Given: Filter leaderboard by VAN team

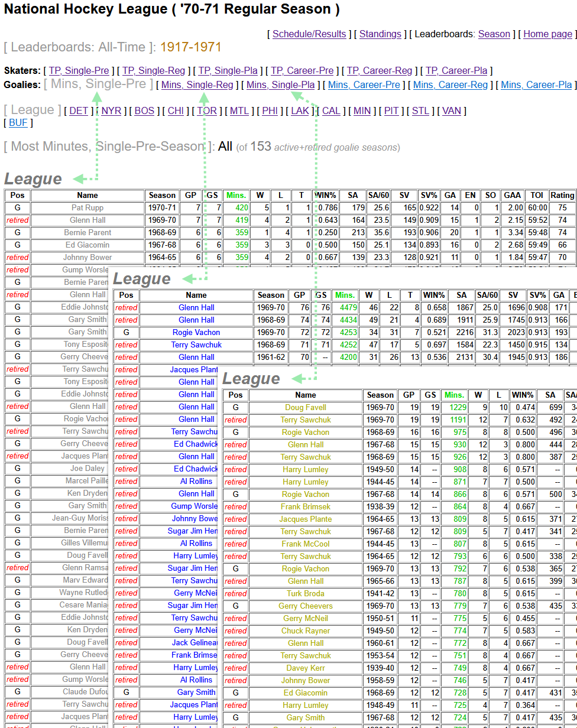Looking at the screenshot, I should click(x=452, y=111).
